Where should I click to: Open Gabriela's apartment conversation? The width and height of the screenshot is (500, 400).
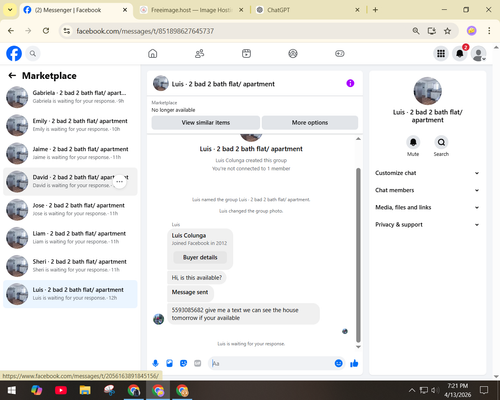[x=70, y=97]
